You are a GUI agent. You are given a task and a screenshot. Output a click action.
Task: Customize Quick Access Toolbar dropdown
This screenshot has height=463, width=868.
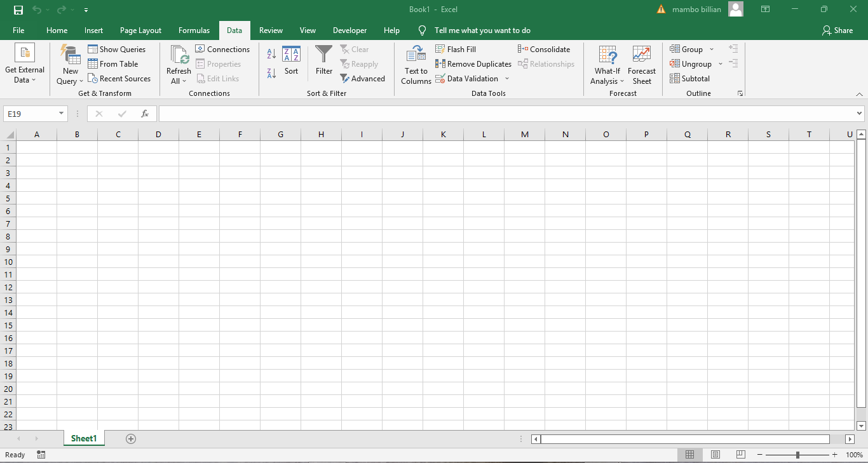pos(86,10)
